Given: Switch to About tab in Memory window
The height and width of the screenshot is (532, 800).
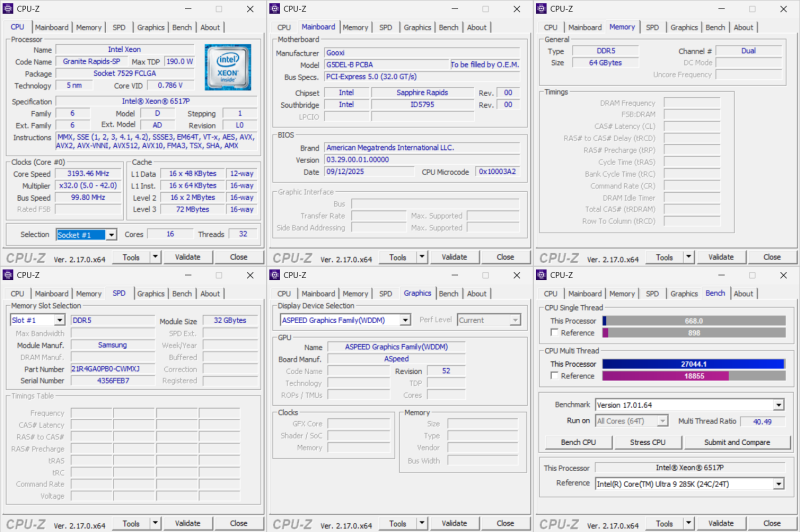Looking at the screenshot, I should 743,28.
